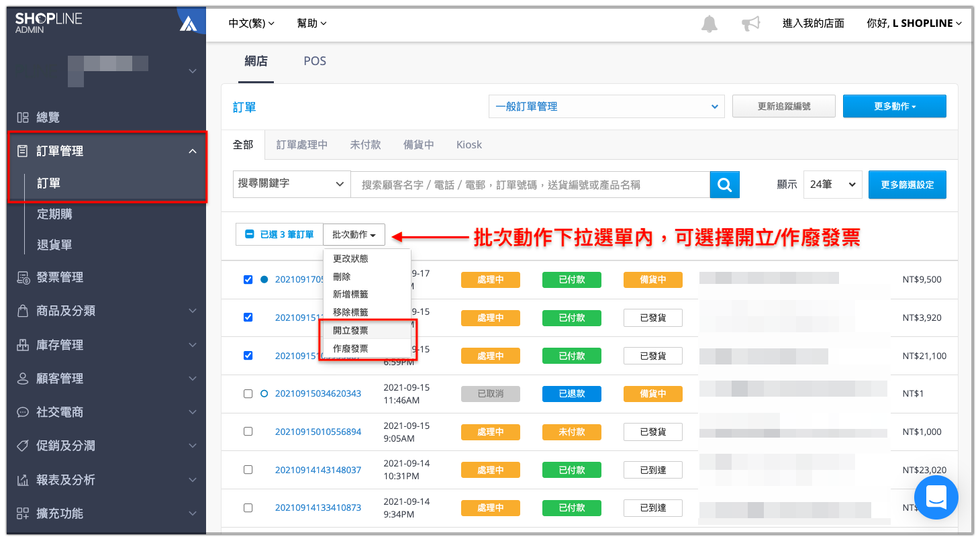Toggle the 已選 3 筆訂單 select-all box

[249, 234]
